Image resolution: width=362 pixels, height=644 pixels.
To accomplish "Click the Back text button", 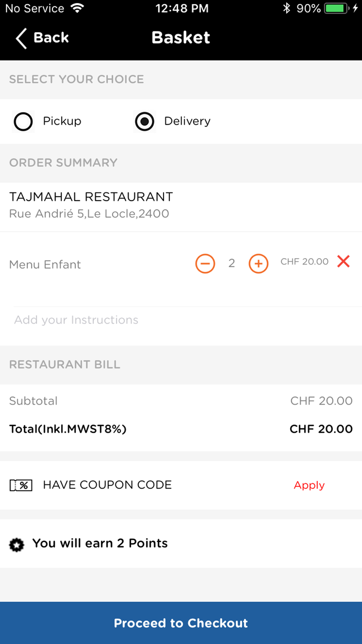I will (51, 38).
